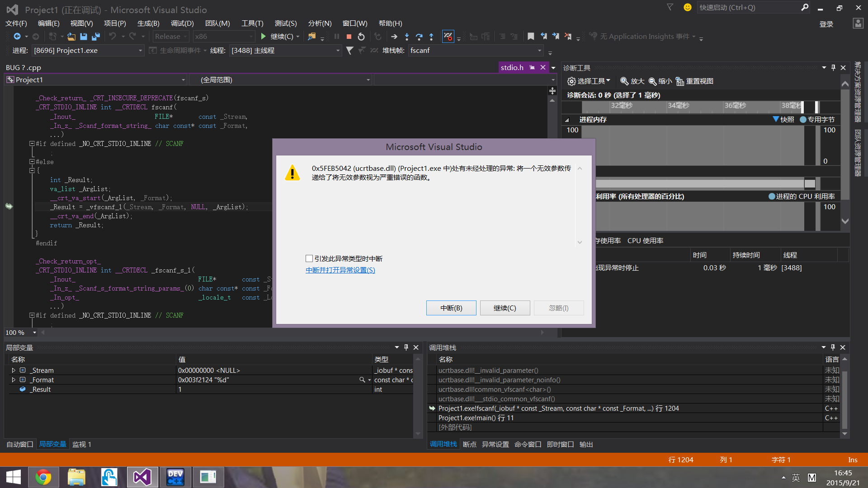Pin the Call Stack panel

click(x=833, y=347)
